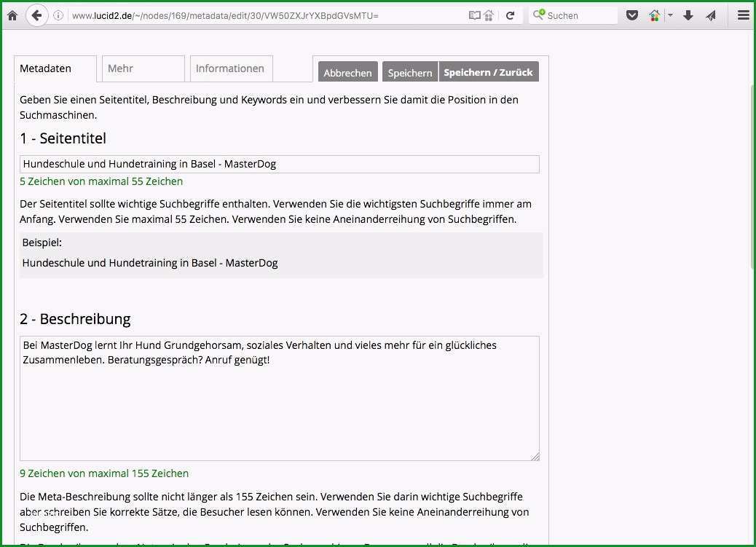Switch to the Metadaten tab
This screenshot has width=756, height=547.
(x=55, y=68)
